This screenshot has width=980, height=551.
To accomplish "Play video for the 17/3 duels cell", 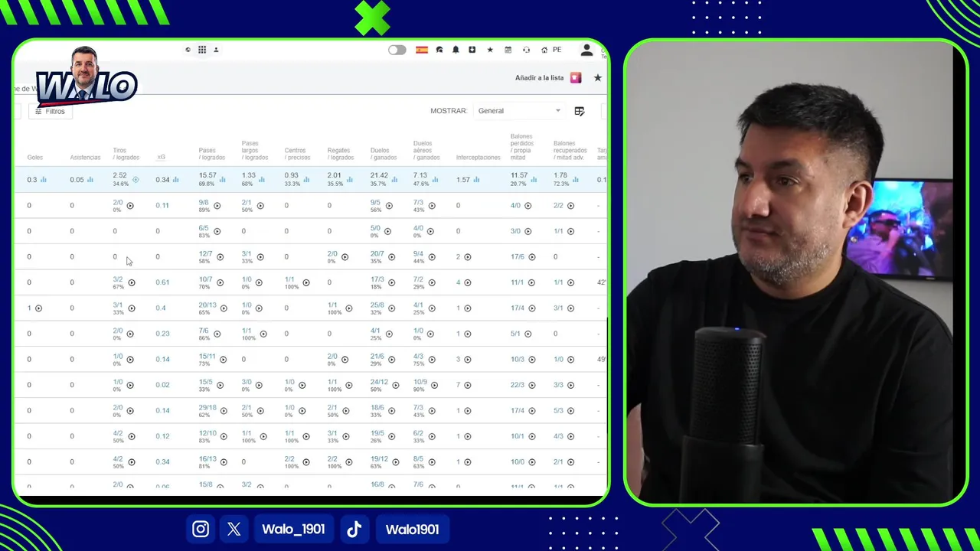I will tap(392, 282).
